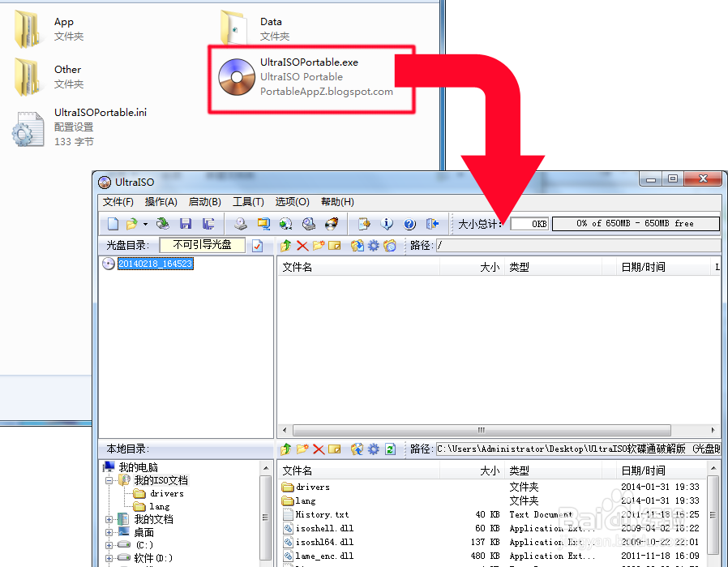
Task: Click the Exit door icon in toolbar
Action: 432,224
